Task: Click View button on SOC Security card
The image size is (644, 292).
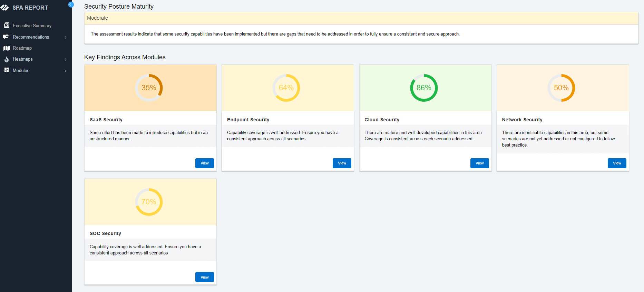Action: pyautogui.click(x=204, y=277)
